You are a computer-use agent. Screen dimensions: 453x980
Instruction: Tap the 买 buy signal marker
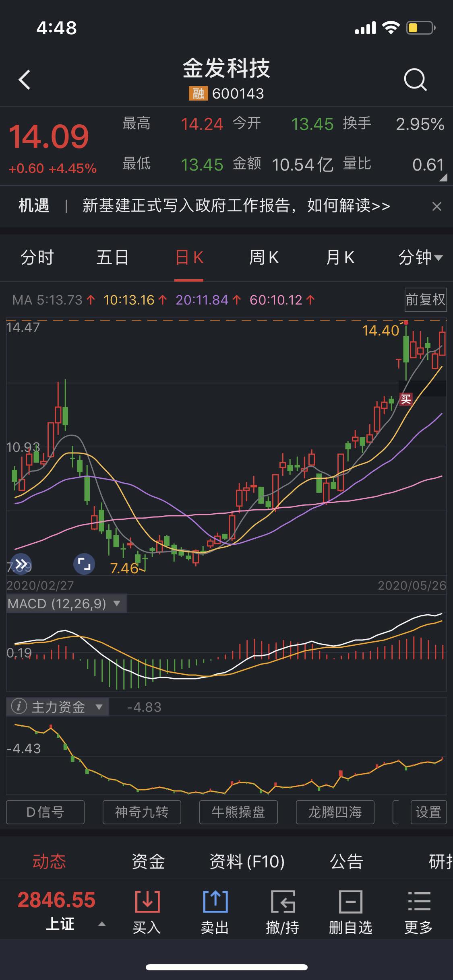coord(406,399)
